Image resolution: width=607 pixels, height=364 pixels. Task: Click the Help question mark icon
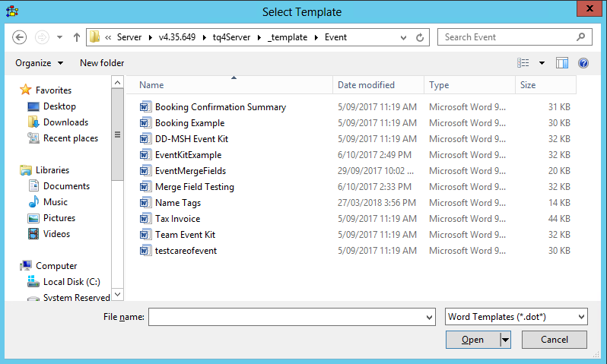click(583, 63)
